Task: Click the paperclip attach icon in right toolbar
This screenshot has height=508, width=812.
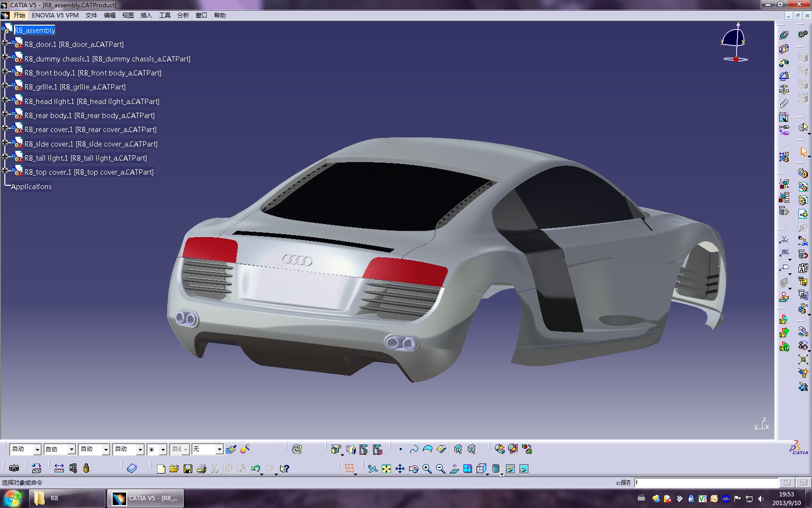Action: (x=784, y=103)
